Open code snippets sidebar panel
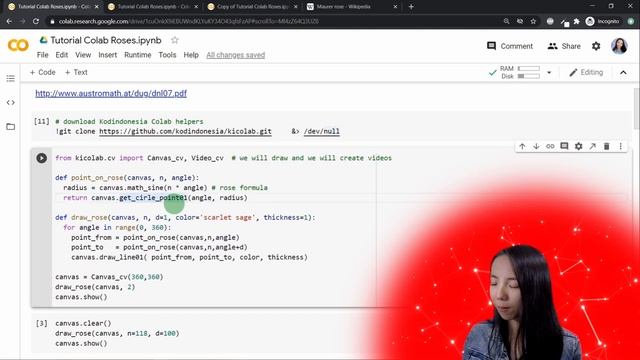640x360 pixels. [x=11, y=102]
